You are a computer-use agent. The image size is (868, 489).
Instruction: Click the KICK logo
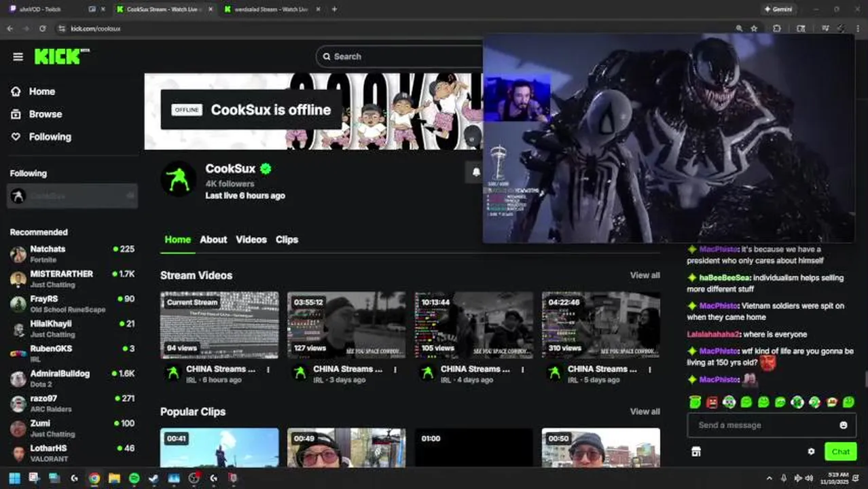[x=62, y=56]
